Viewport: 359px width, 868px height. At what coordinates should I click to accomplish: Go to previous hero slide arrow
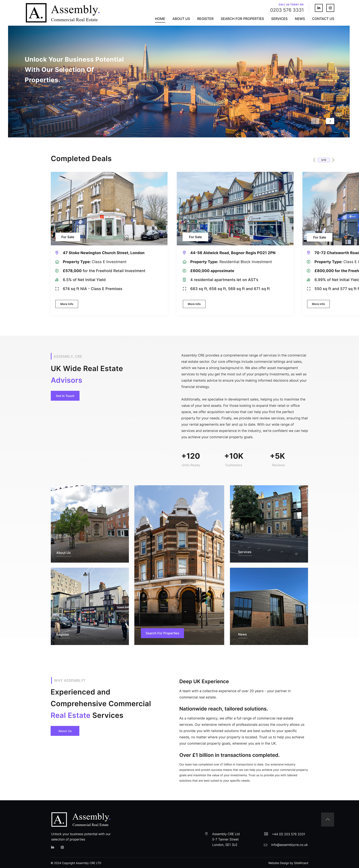pyautogui.click(x=315, y=121)
